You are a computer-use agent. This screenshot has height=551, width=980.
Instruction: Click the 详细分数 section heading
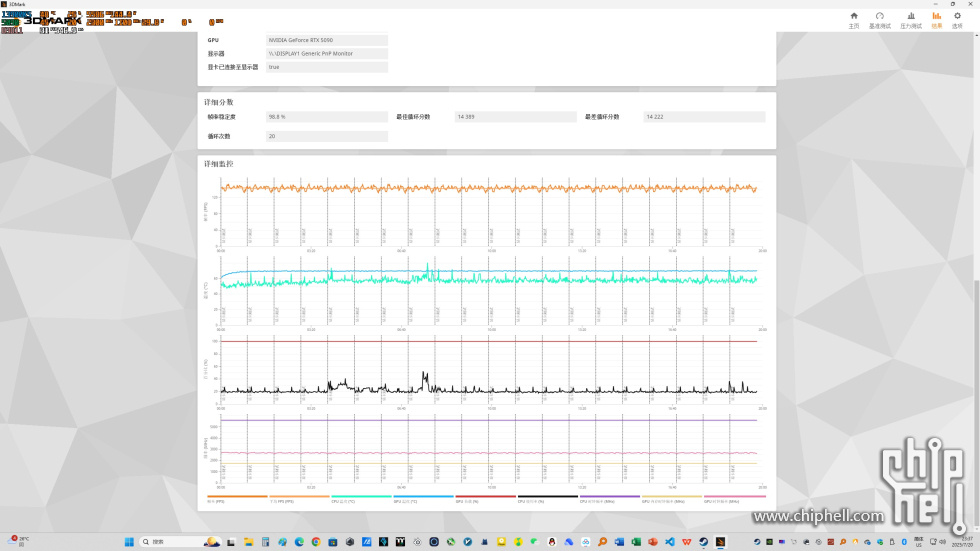tap(219, 102)
